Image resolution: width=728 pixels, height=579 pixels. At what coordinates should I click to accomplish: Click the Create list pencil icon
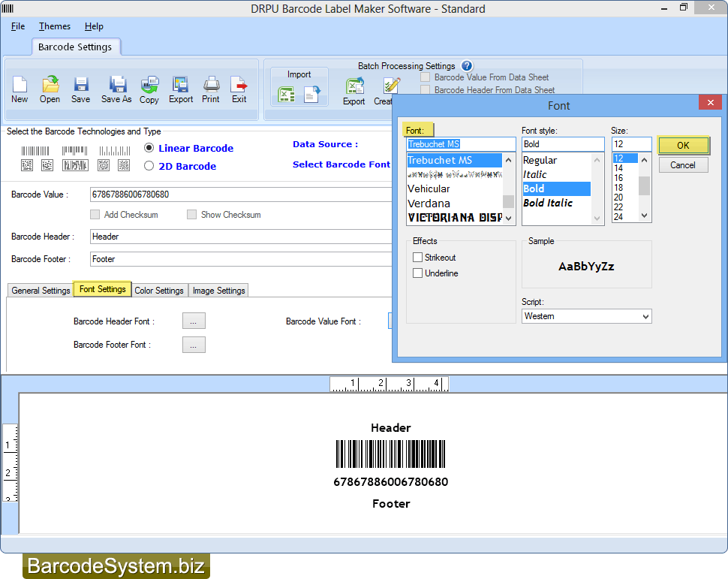click(x=391, y=86)
